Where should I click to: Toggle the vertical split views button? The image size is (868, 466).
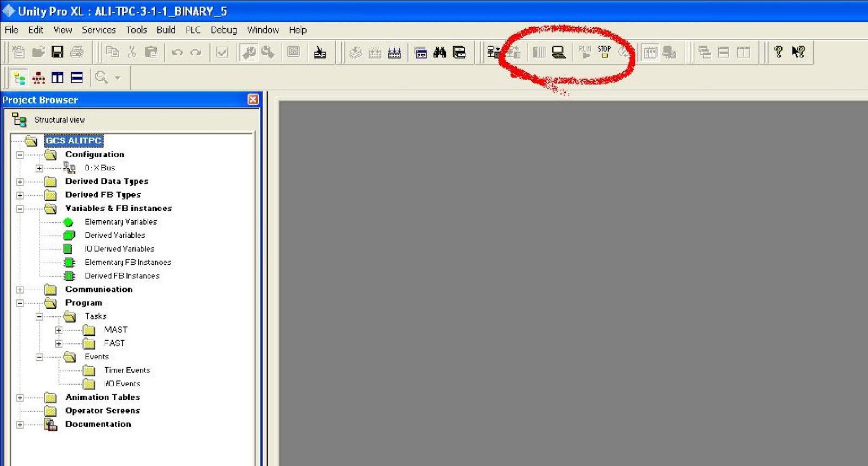pyautogui.click(x=58, y=78)
